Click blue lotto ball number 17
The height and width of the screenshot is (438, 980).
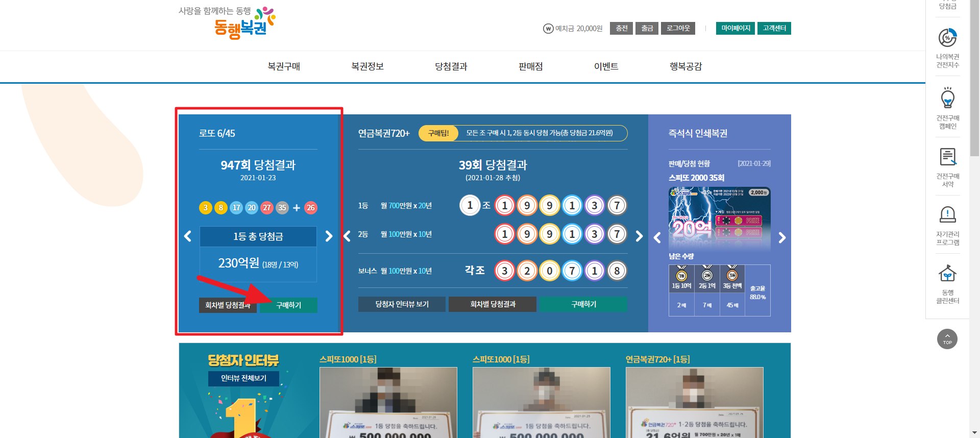tap(236, 208)
